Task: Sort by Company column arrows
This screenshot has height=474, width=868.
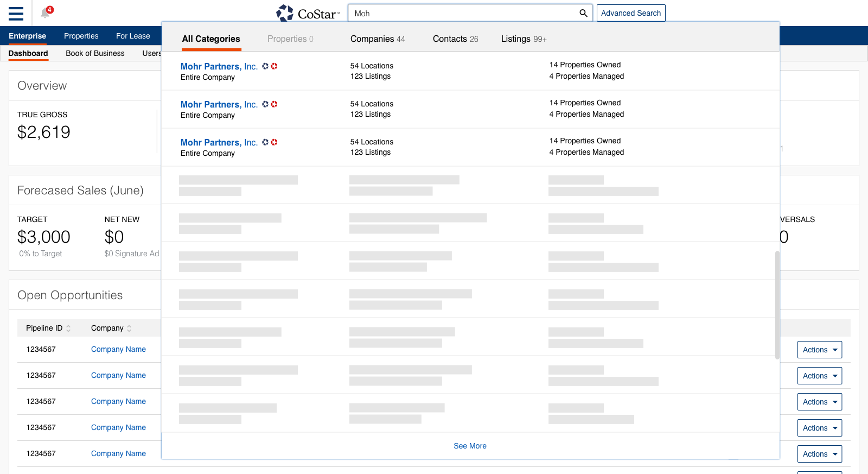Action: 129,328
